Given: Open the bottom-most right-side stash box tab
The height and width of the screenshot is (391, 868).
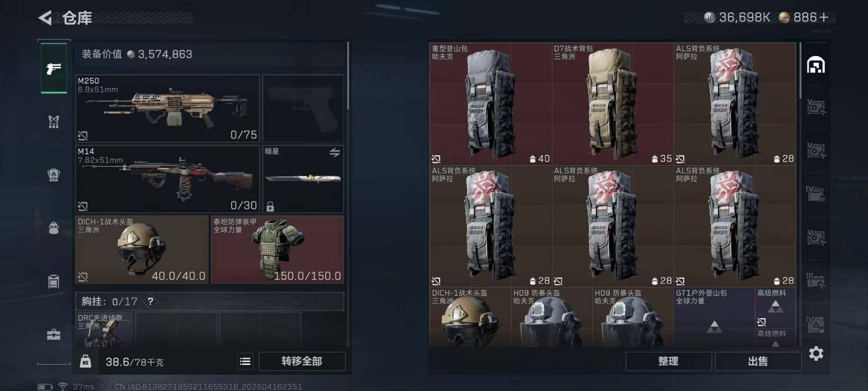Looking at the screenshot, I should pyautogui.click(x=816, y=324).
